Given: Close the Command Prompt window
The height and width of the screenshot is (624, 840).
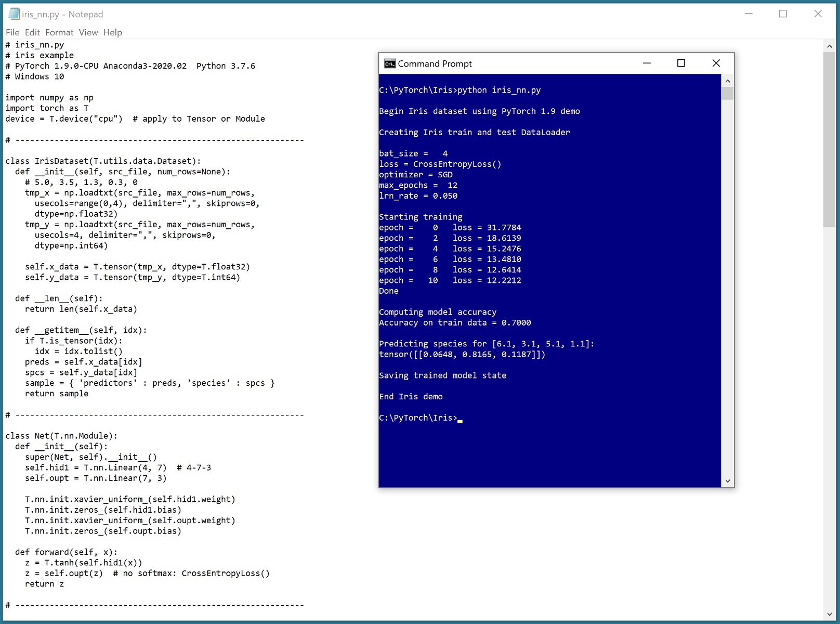Looking at the screenshot, I should pos(716,63).
